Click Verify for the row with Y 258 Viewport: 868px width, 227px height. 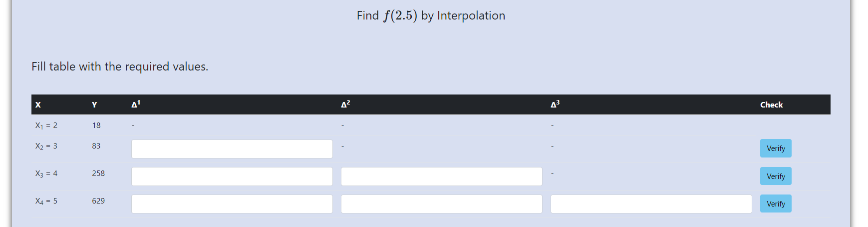[776, 176]
